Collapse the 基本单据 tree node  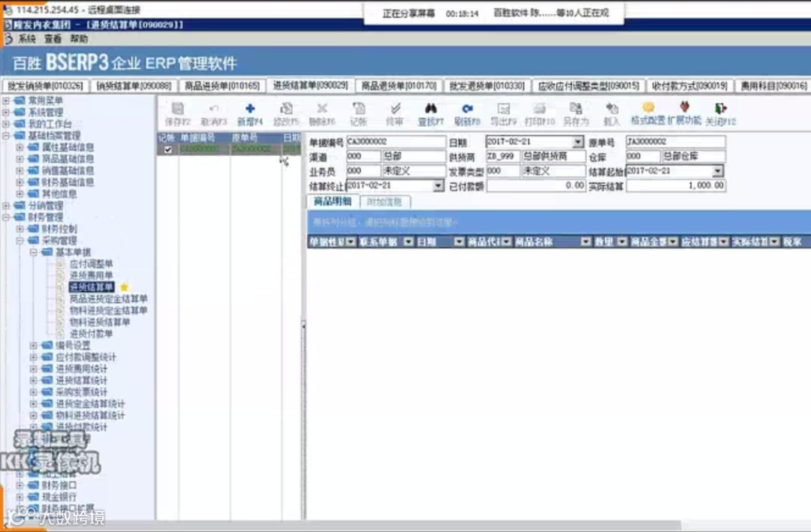[33, 252]
